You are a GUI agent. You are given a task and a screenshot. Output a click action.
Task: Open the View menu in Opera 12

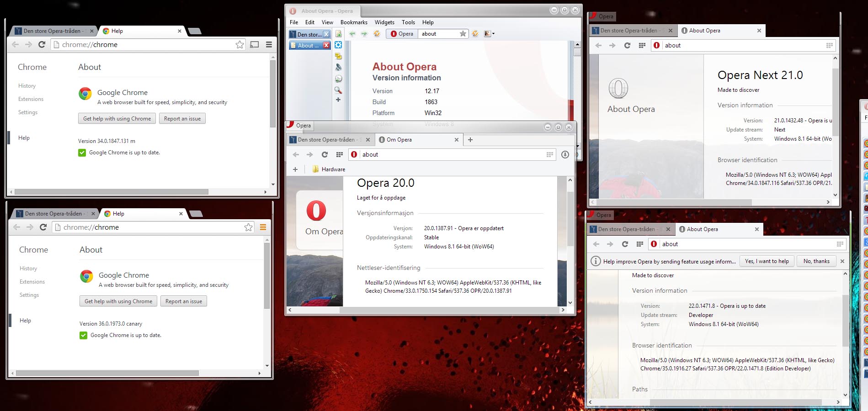(x=327, y=22)
